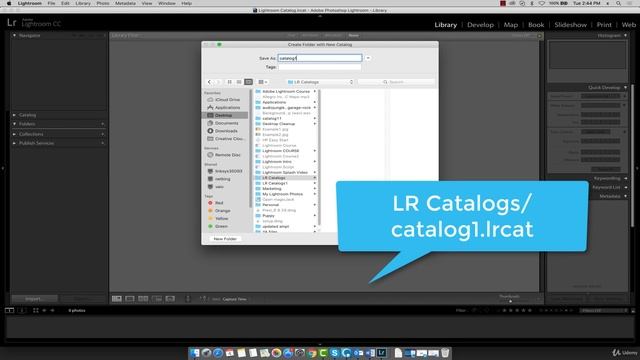Click the Save As filename field
Image resolution: width=640 pixels, height=360 pixels.
pos(320,58)
